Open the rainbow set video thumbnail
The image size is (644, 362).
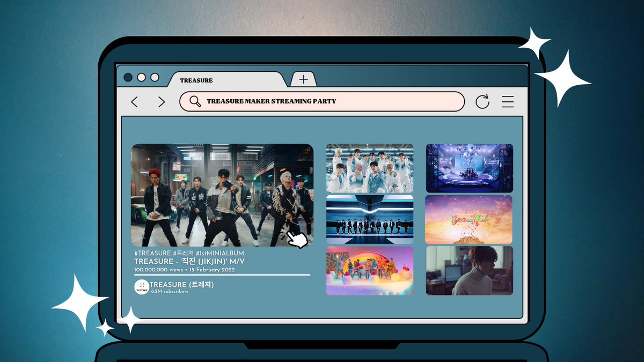370,271
